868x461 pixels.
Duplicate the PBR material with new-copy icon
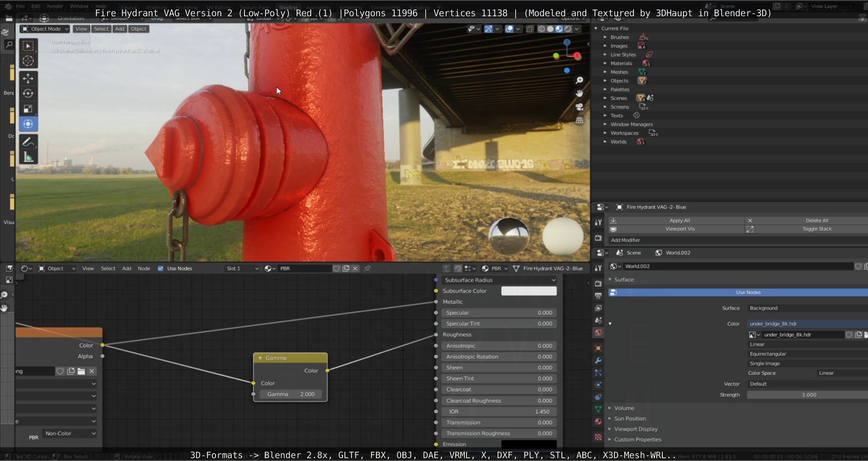point(346,268)
